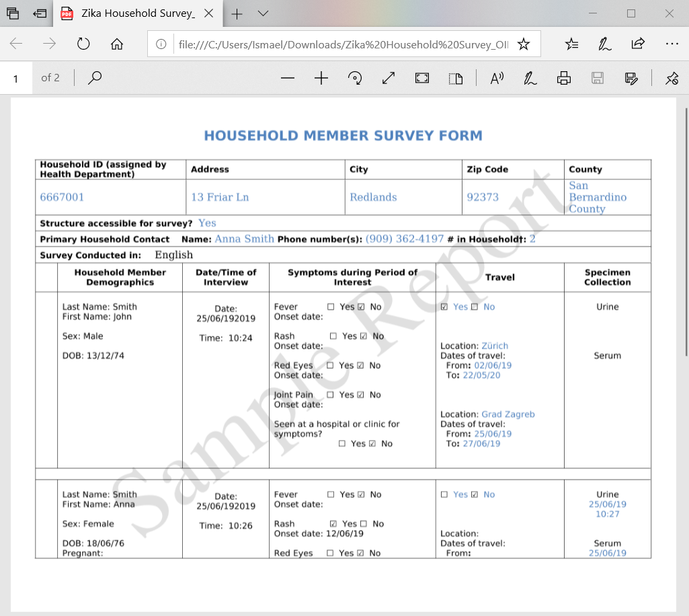Open the Read aloud tool

497,79
